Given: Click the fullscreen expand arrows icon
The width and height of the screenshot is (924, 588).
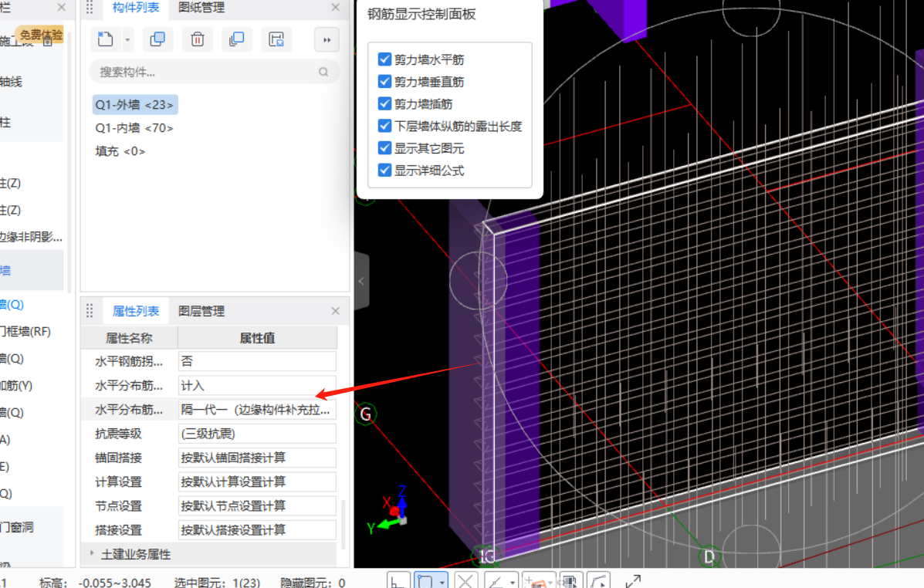Looking at the screenshot, I should [x=633, y=581].
